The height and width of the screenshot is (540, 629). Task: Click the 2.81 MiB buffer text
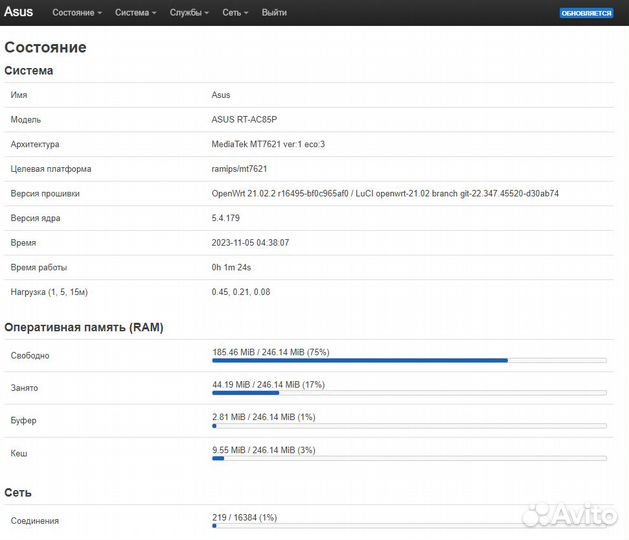(264, 417)
